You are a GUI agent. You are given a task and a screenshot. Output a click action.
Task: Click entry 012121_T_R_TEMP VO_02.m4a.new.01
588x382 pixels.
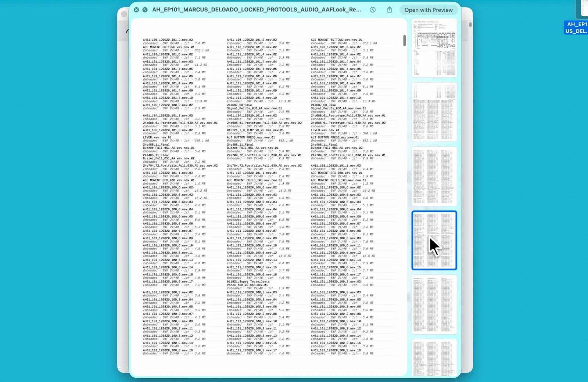255,130
